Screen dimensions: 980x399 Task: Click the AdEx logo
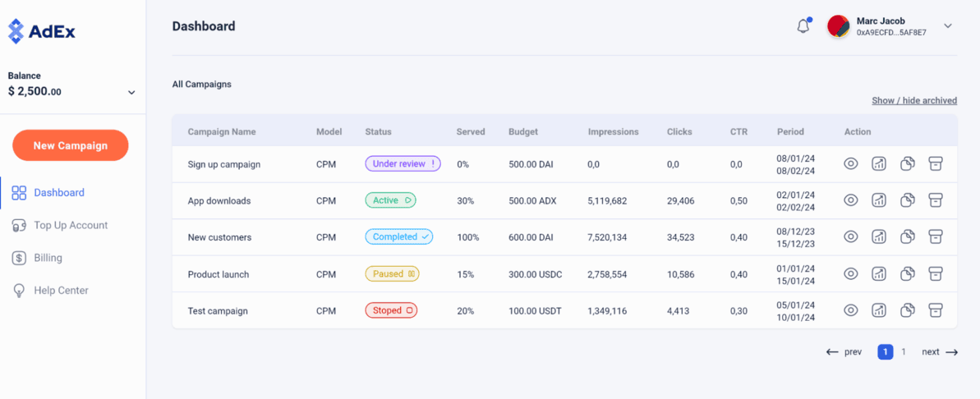point(42,32)
